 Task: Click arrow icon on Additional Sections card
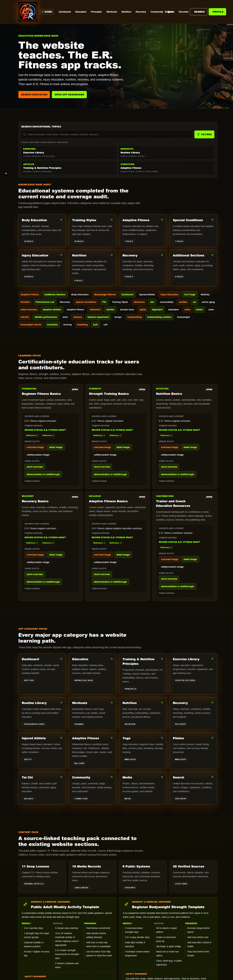coord(212,255)
